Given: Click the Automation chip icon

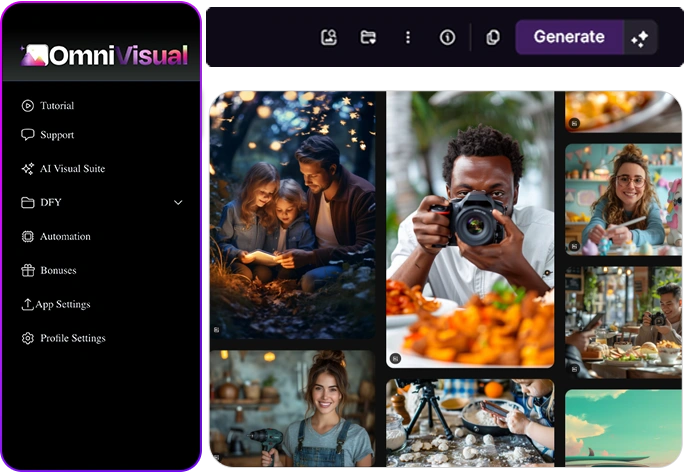Looking at the screenshot, I should tap(27, 236).
